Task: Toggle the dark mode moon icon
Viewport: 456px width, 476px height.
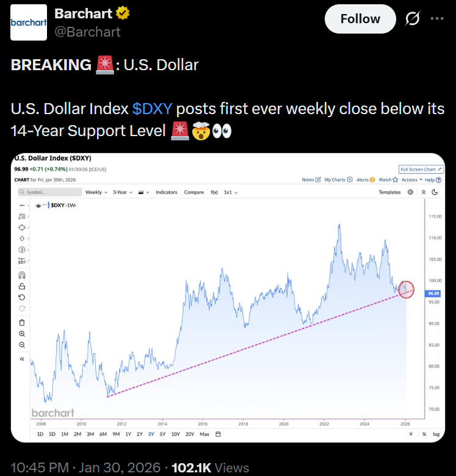Action: 435,192
